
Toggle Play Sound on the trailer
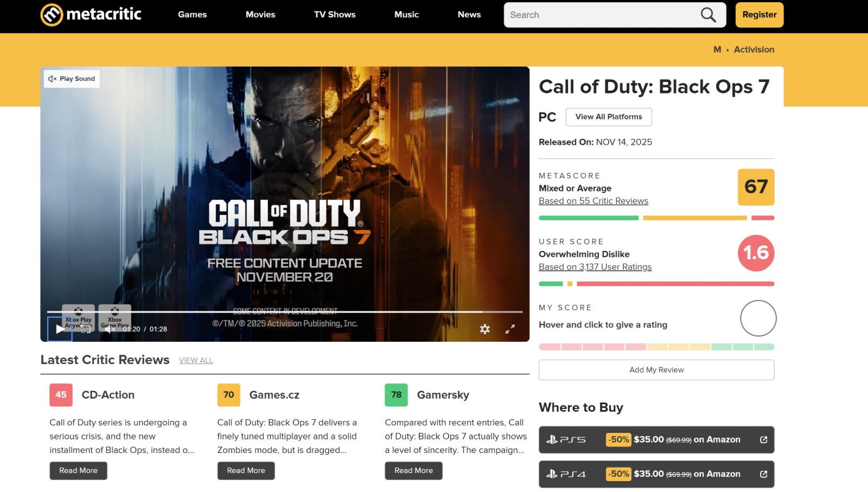(72, 79)
